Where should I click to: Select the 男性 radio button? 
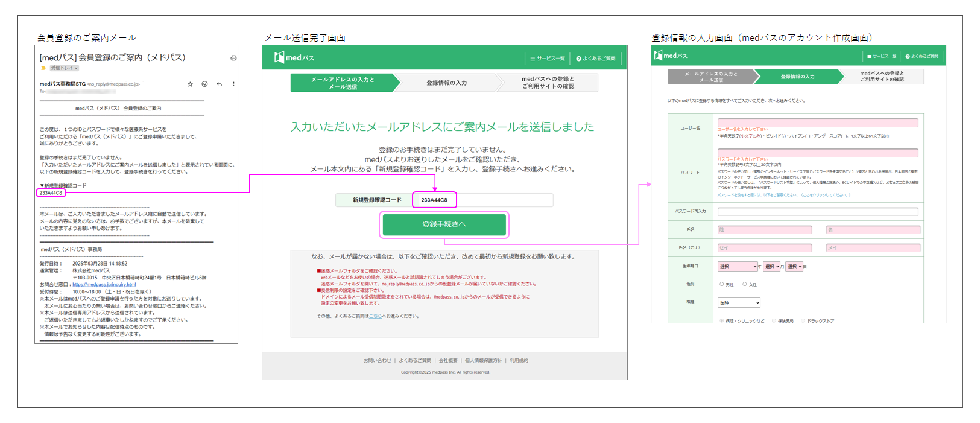(722, 284)
